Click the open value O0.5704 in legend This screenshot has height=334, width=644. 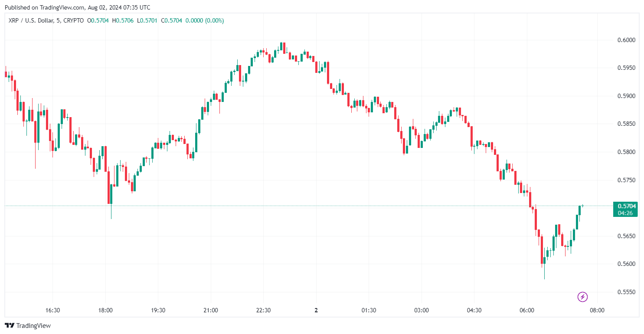98,20
